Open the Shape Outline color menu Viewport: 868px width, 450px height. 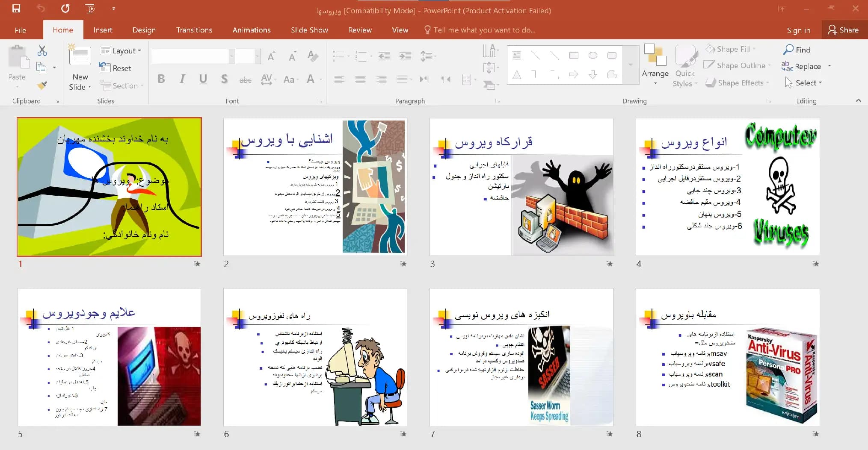point(737,65)
